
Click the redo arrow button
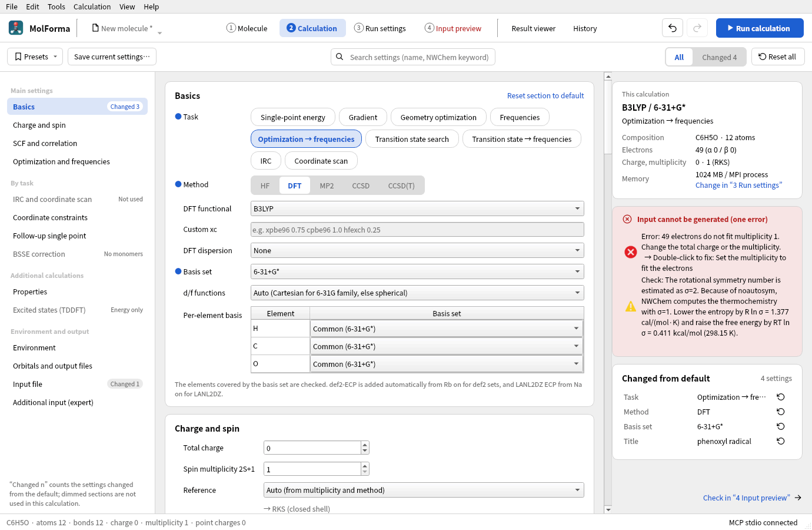click(697, 28)
